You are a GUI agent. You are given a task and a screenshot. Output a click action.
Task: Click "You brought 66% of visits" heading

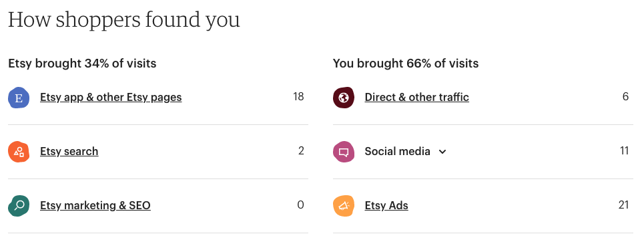406,64
